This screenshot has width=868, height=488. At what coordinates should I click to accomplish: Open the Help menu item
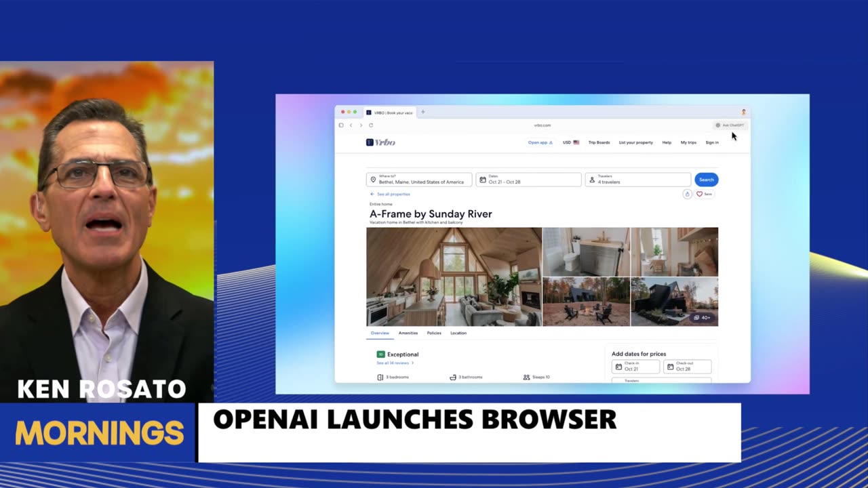pos(667,142)
